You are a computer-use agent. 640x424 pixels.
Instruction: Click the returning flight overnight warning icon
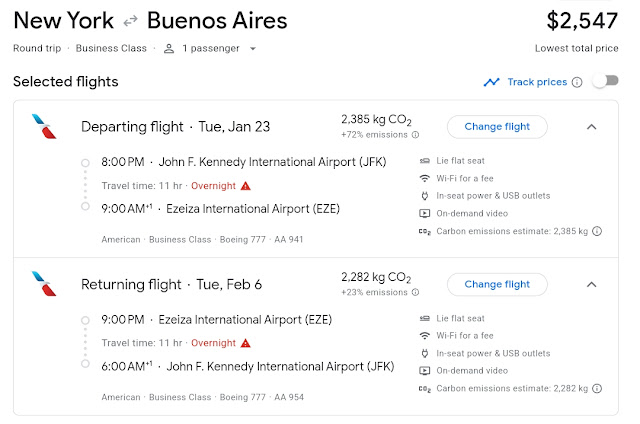246,343
